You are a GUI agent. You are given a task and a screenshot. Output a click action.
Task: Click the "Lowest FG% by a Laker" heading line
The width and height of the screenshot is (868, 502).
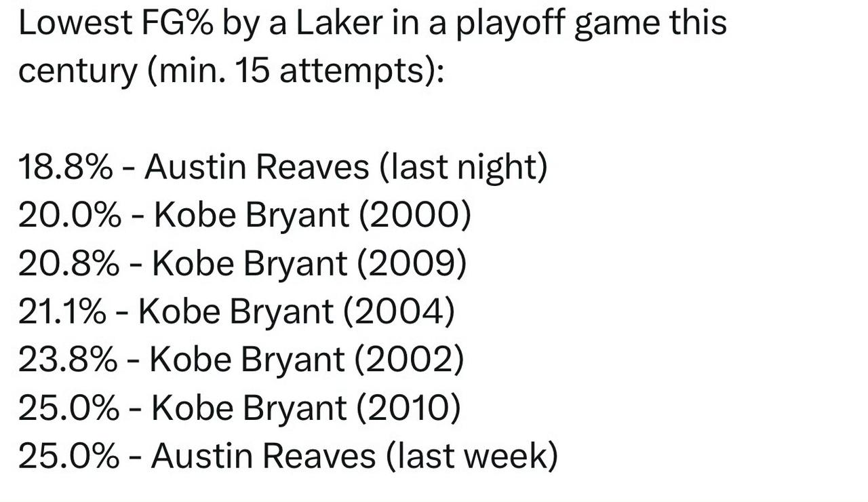(372, 23)
